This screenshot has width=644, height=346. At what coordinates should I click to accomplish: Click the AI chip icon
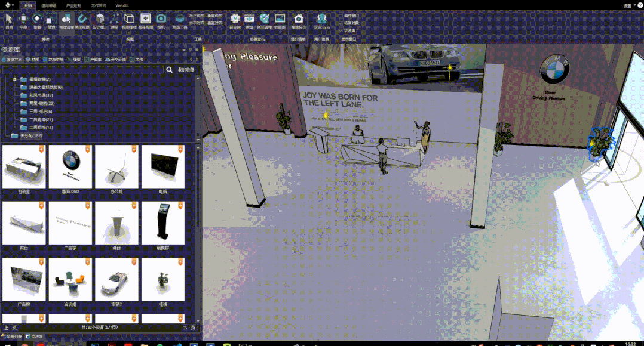(235, 18)
